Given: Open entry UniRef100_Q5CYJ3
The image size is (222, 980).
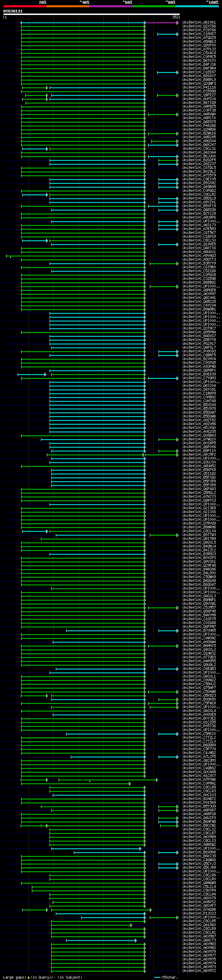Looking at the screenshot, I should pos(199,864).
